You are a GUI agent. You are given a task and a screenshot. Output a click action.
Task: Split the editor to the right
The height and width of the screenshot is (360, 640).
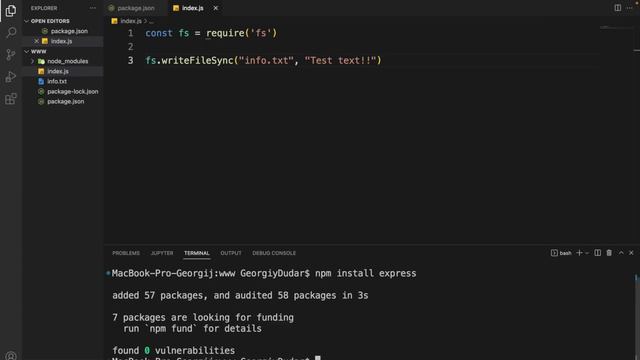618,8
